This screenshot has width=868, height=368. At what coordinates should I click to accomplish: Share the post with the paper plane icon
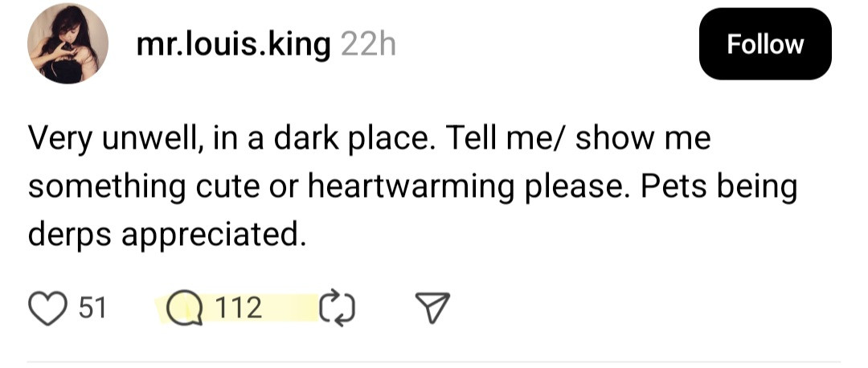pyautogui.click(x=432, y=309)
